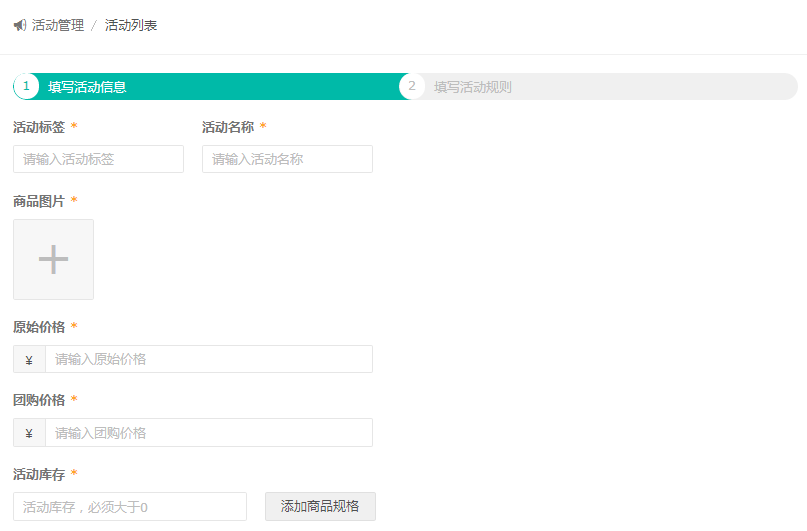This screenshot has width=807, height=531.
Task: Click the ¥ prefix of 团购价格
Action: [x=29, y=433]
